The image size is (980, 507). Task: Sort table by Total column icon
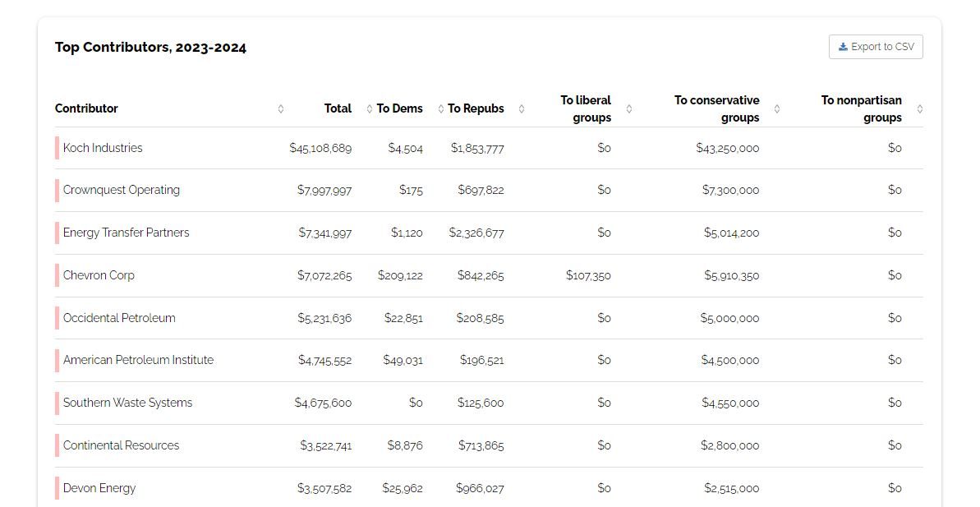[370, 108]
